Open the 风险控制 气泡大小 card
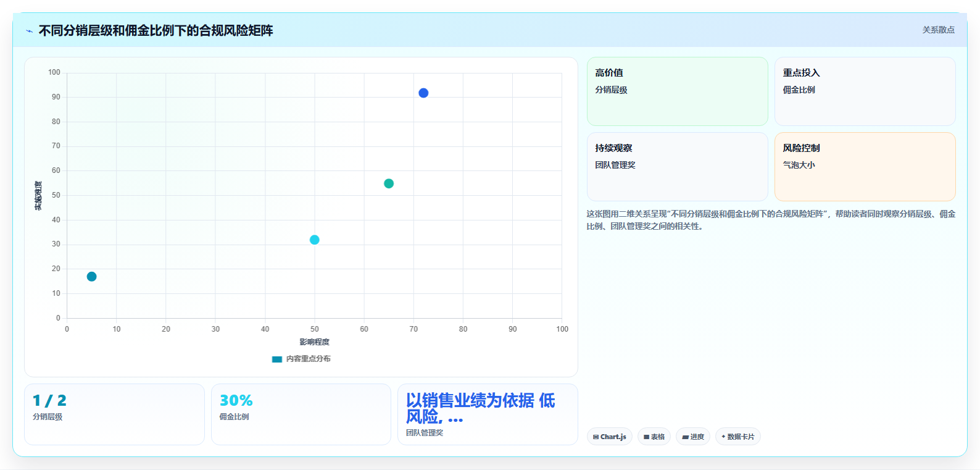Image resolution: width=980 pixels, height=470 pixels. click(865, 167)
